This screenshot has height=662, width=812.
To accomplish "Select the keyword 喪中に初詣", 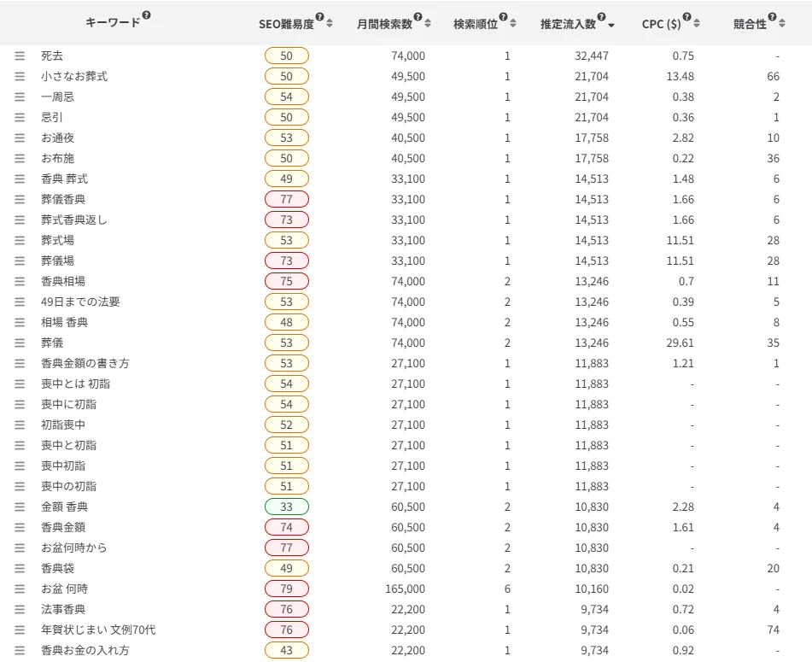I will tap(69, 405).
